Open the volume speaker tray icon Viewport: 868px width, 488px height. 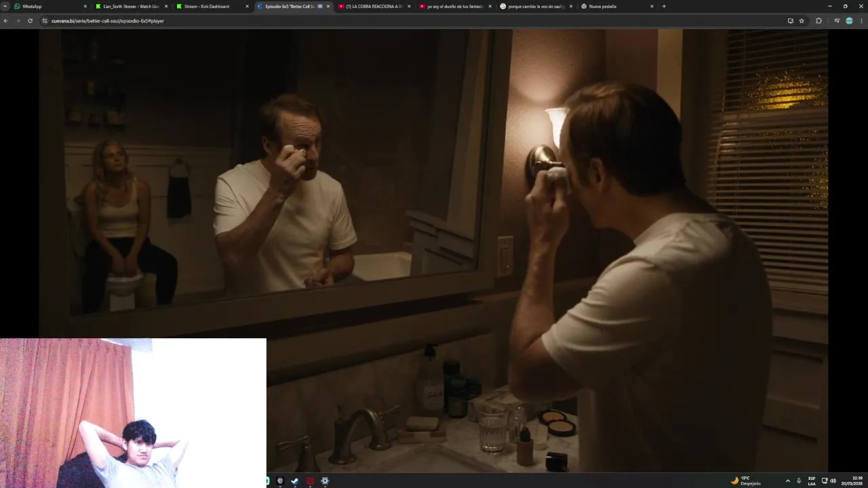point(833,481)
